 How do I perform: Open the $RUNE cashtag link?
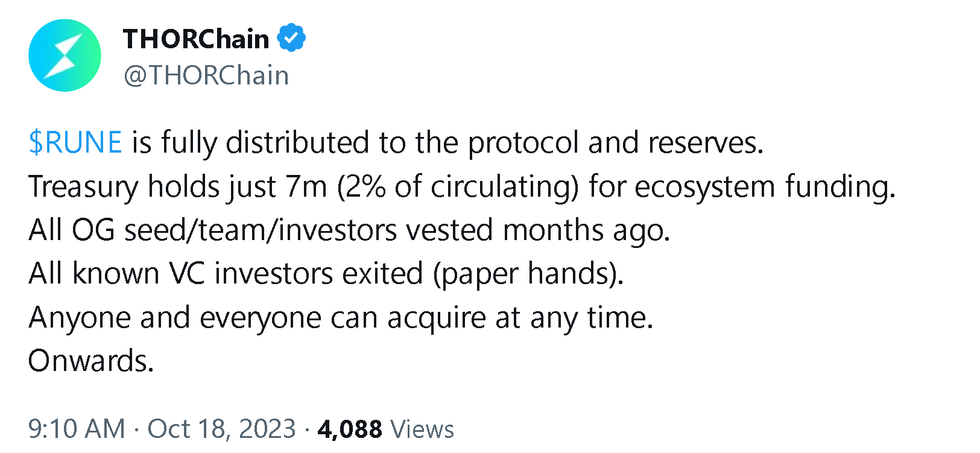coord(75,143)
